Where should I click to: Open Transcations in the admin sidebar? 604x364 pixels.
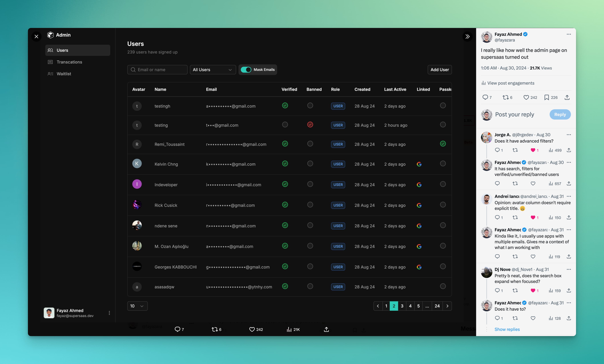pyautogui.click(x=69, y=62)
